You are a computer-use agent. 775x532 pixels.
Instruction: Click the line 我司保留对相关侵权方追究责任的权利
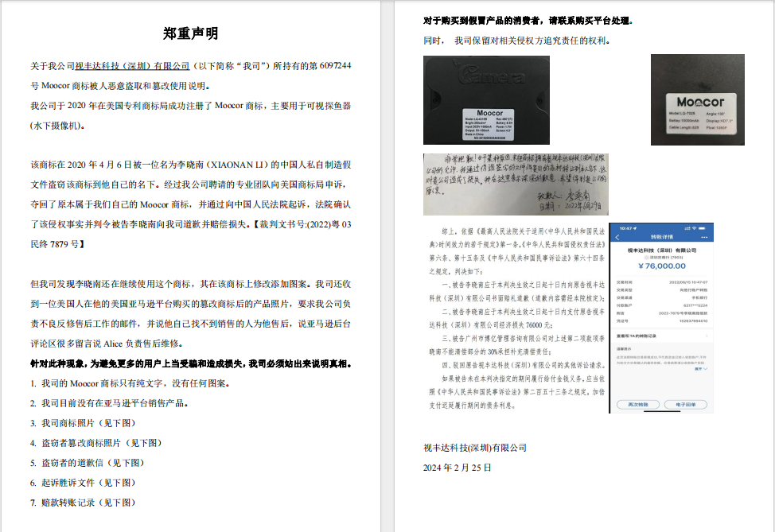click(x=516, y=41)
